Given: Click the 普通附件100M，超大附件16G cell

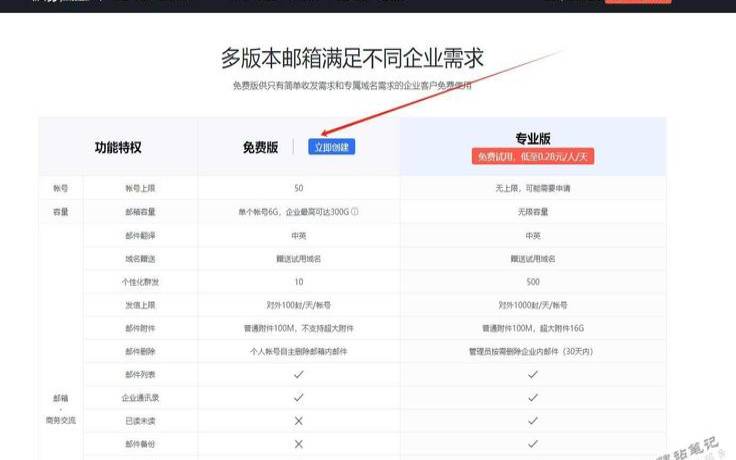Looking at the screenshot, I should pos(533,328).
